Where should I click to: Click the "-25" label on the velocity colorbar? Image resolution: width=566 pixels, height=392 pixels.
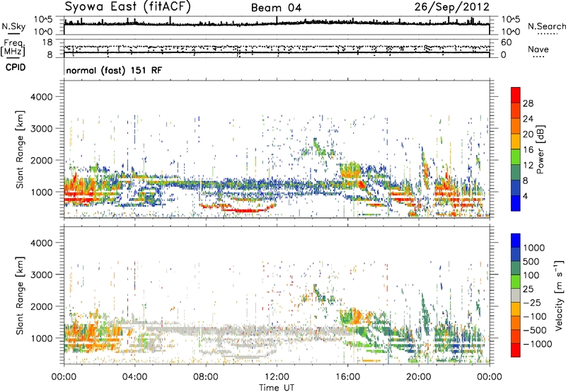click(532, 303)
